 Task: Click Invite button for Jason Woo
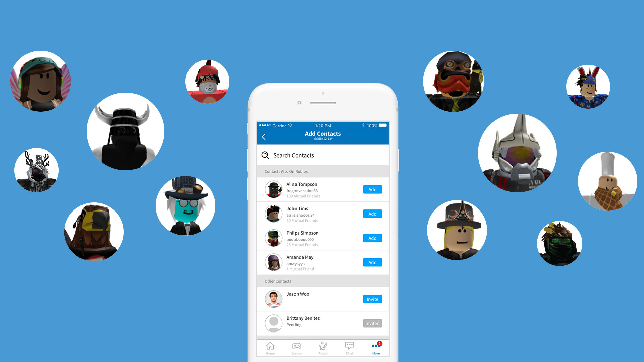pos(372,299)
